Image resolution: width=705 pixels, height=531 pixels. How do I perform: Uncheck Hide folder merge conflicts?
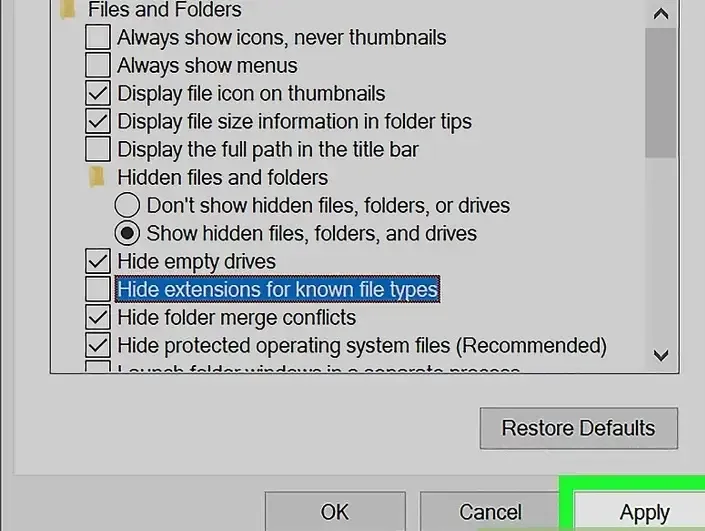click(98, 317)
